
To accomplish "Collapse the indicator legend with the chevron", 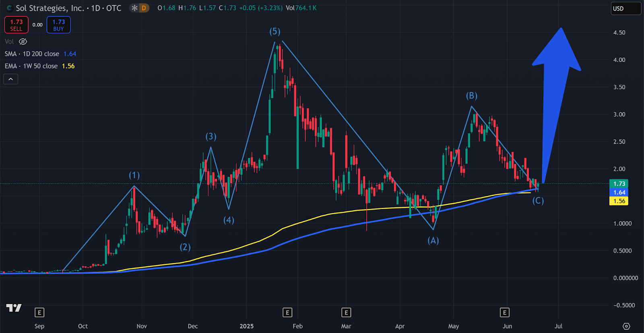I will click(11, 79).
